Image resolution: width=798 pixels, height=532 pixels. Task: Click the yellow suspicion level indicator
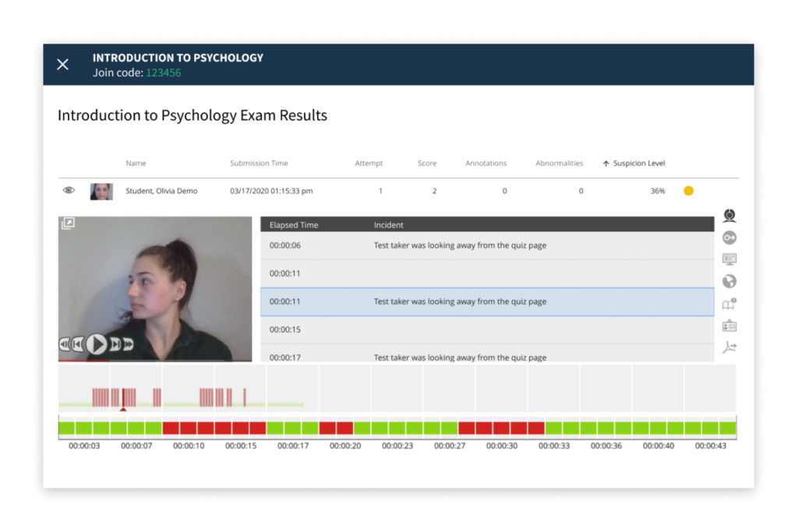coord(689,191)
